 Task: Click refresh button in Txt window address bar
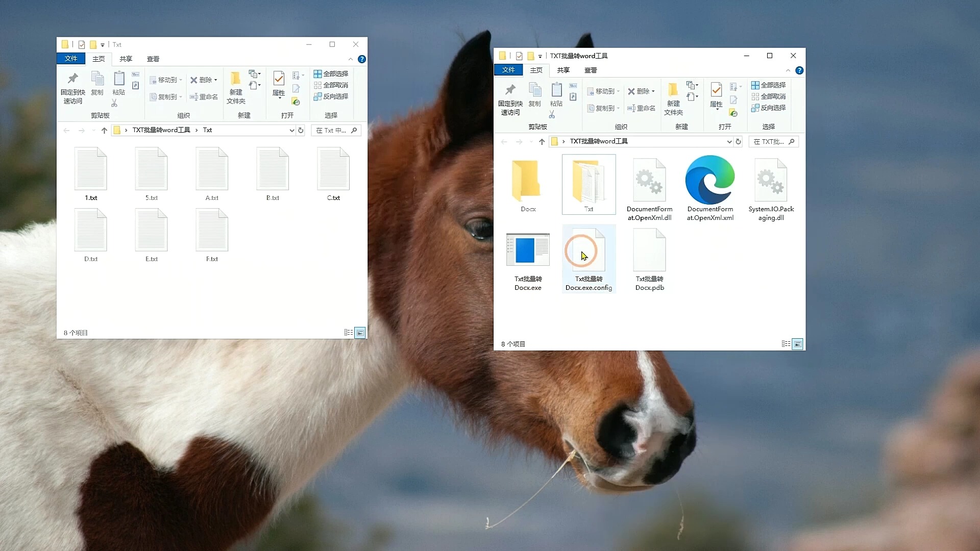click(301, 130)
